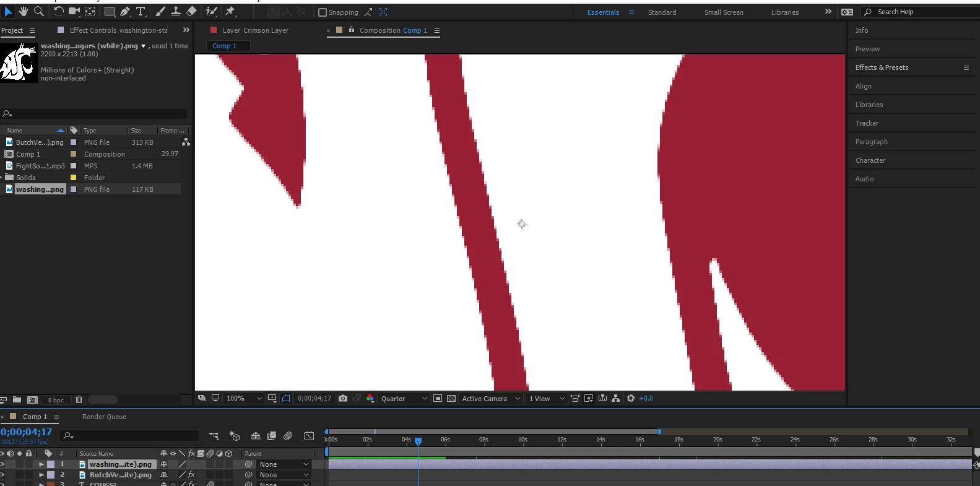Open the 1 View layout dropdown

click(x=546, y=398)
